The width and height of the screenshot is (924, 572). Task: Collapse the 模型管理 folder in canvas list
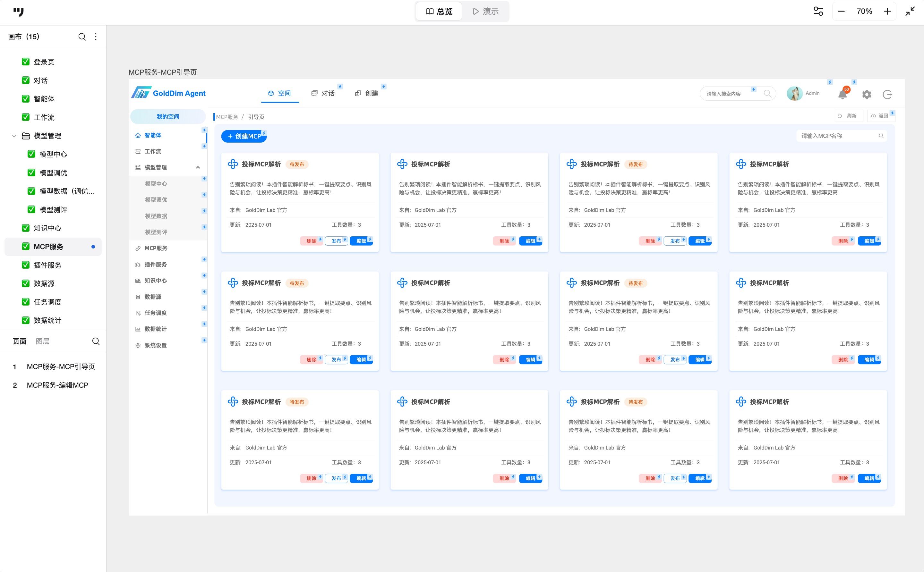(14, 136)
